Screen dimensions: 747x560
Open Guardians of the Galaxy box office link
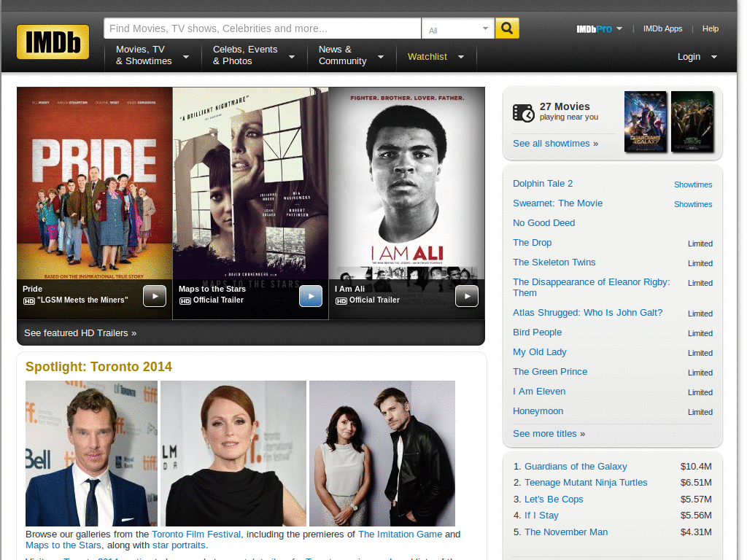(x=576, y=466)
